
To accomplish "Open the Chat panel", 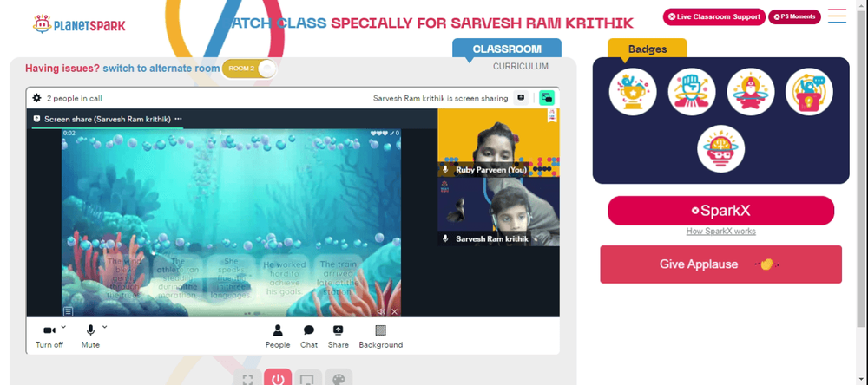I will tap(309, 336).
